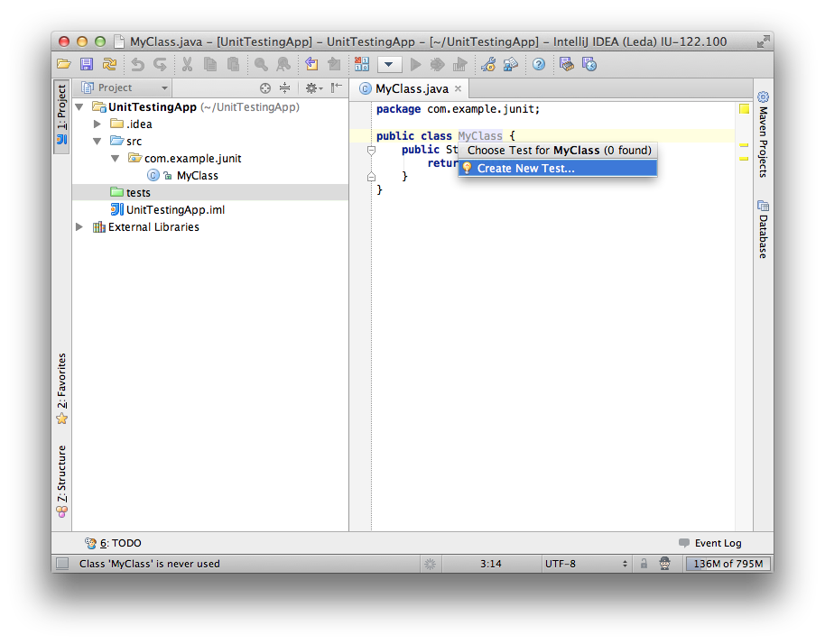Collapse the src folder
Viewport: 825px width, 644px height.
(x=97, y=142)
